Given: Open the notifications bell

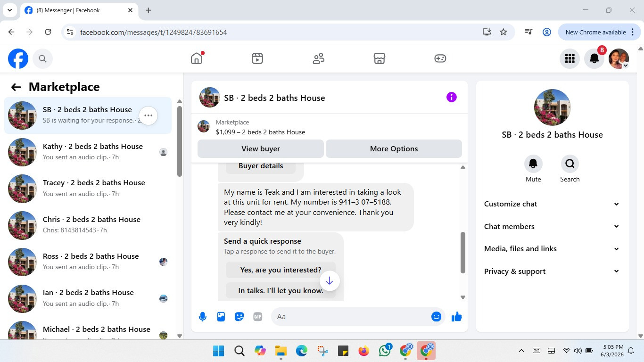Looking at the screenshot, I should 594,58.
